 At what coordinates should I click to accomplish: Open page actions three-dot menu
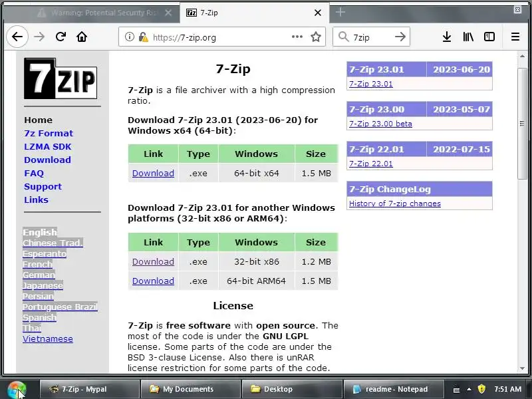[x=297, y=37]
